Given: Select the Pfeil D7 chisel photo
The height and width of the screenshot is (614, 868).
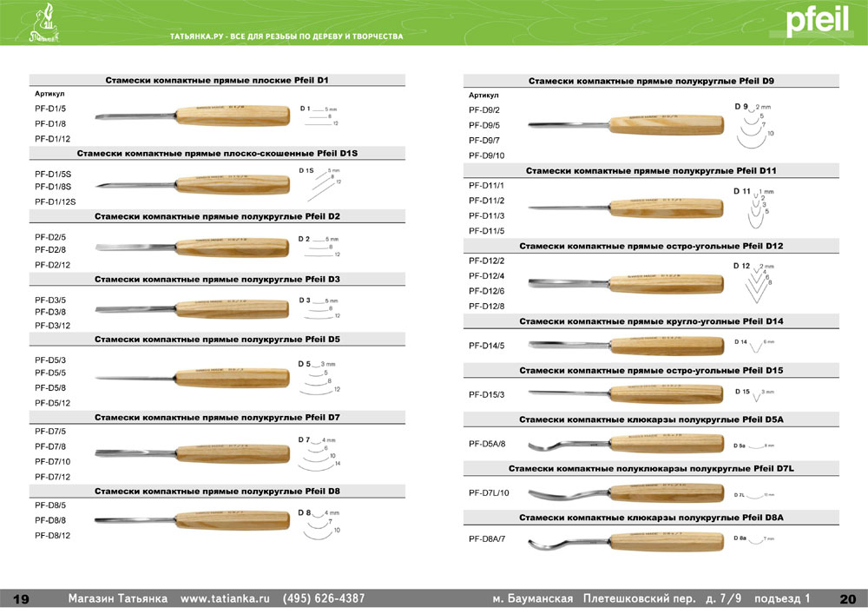Looking at the screenshot, I should [193, 453].
